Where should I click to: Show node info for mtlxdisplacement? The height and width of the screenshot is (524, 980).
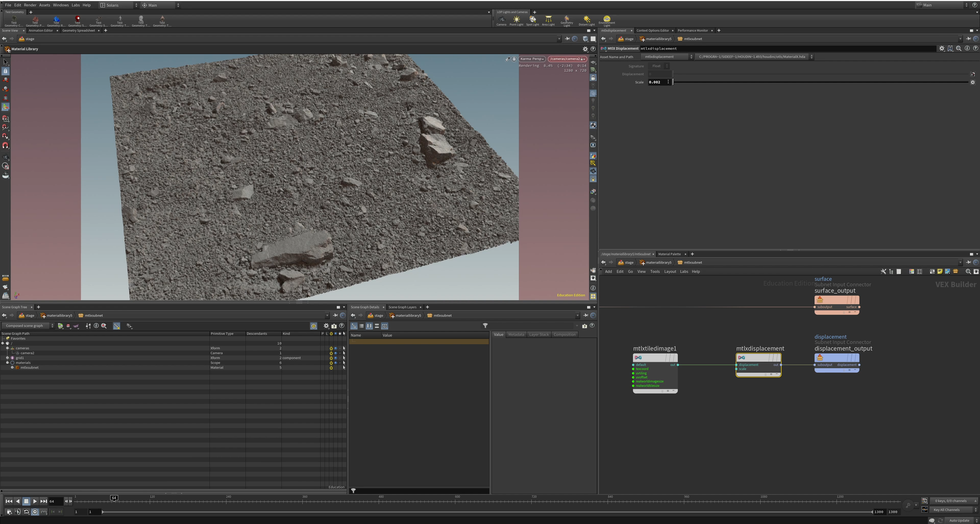[967, 49]
